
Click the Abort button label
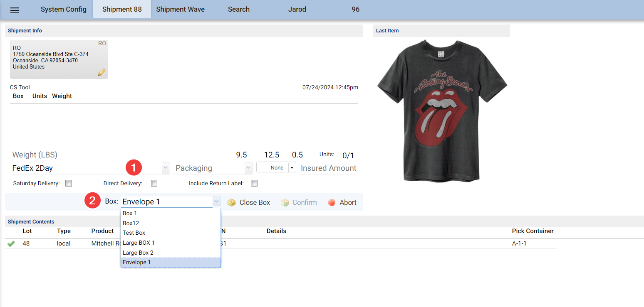tap(348, 203)
